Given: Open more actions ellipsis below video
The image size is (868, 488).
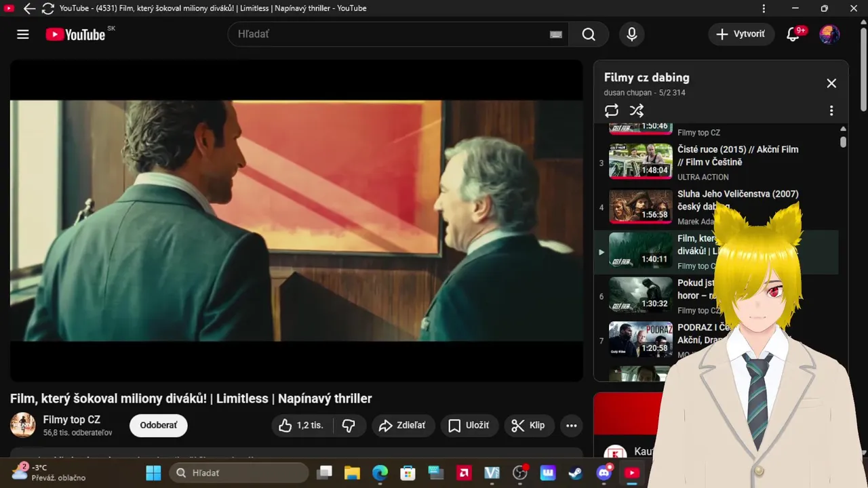Looking at the screenshot, I should [x=572, y=426].
